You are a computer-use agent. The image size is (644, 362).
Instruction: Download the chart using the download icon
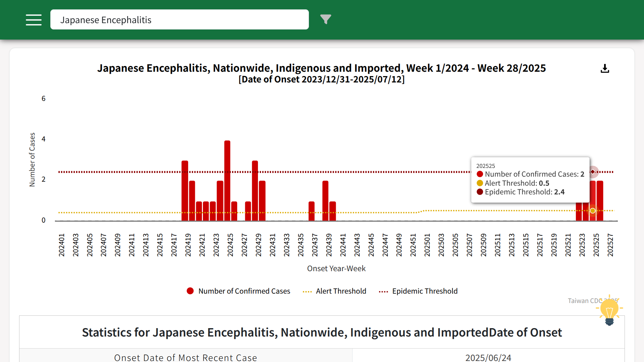(605, 69)
